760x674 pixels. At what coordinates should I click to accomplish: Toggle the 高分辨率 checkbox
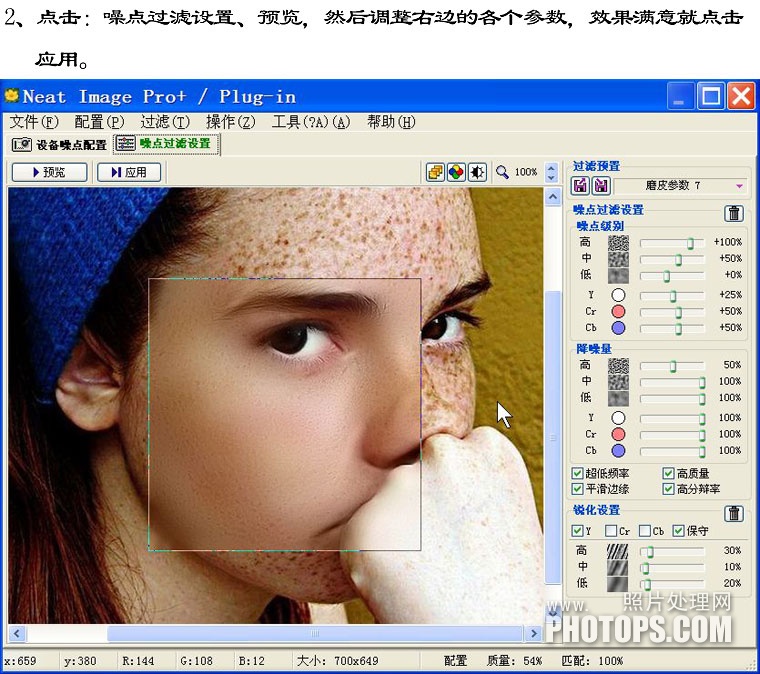pos(668,489)
